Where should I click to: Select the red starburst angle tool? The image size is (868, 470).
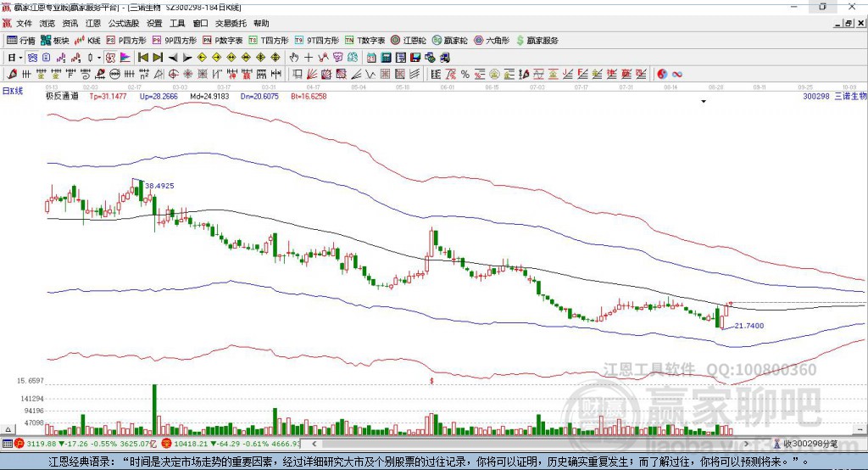pyautogui.click(x=187, y=74)
